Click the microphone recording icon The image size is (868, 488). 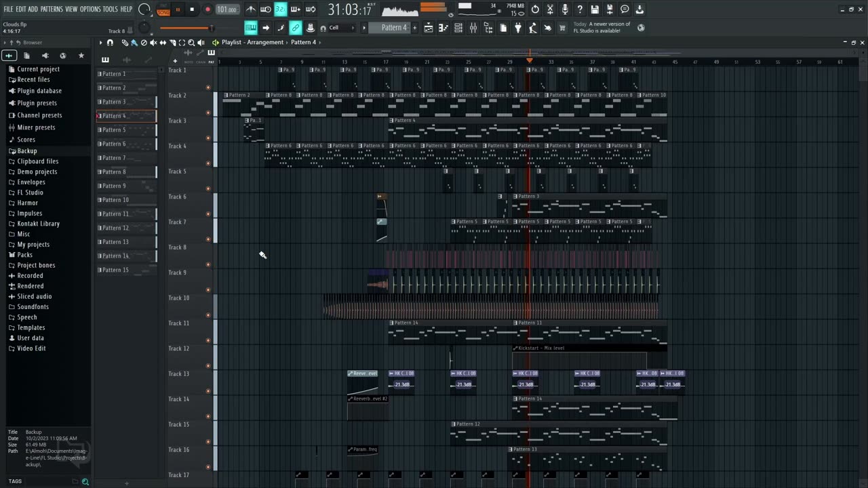565,9
